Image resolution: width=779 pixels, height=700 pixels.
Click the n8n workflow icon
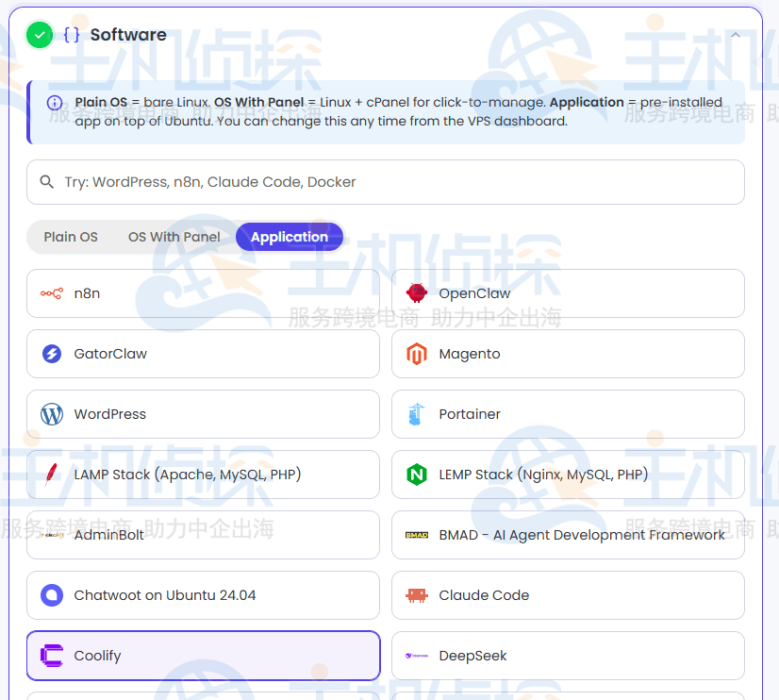[52, 293]
